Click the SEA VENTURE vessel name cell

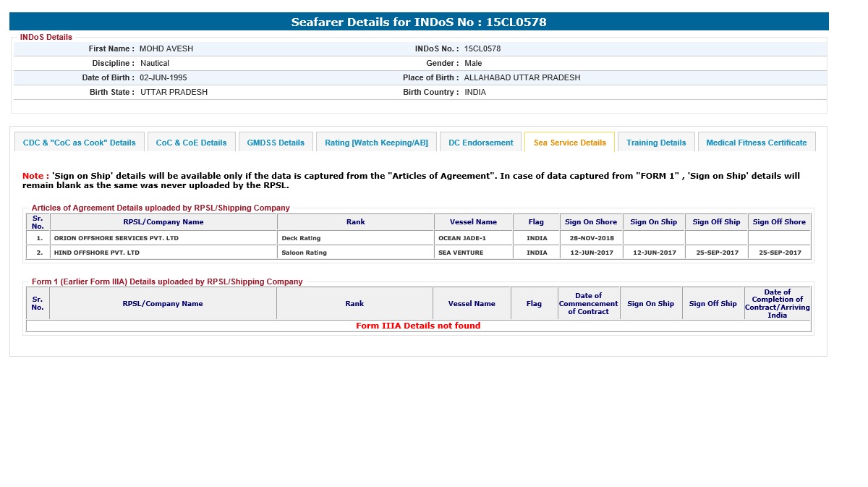click(461, 253)
